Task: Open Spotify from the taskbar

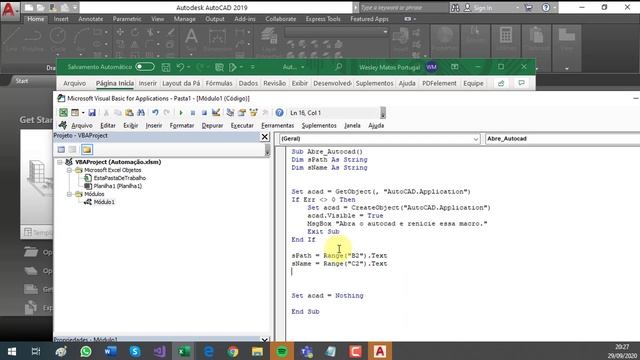Action: coord(282,351)
